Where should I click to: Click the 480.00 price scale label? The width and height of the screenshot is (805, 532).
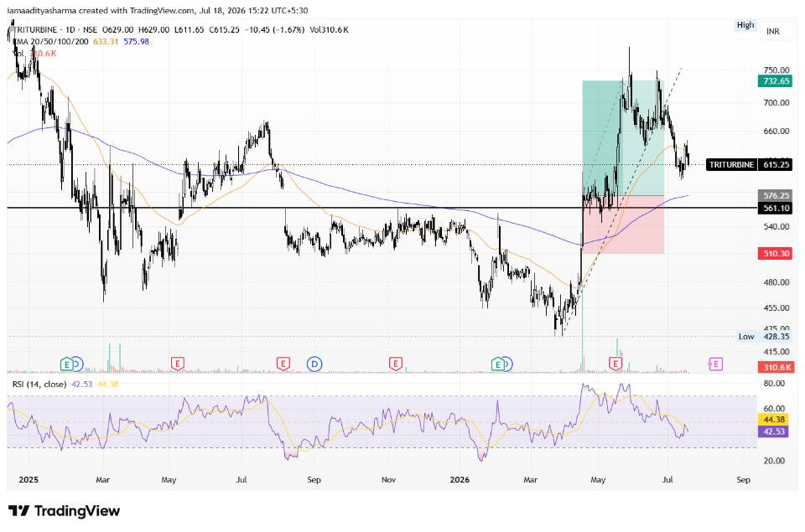(x=776, y=282)
